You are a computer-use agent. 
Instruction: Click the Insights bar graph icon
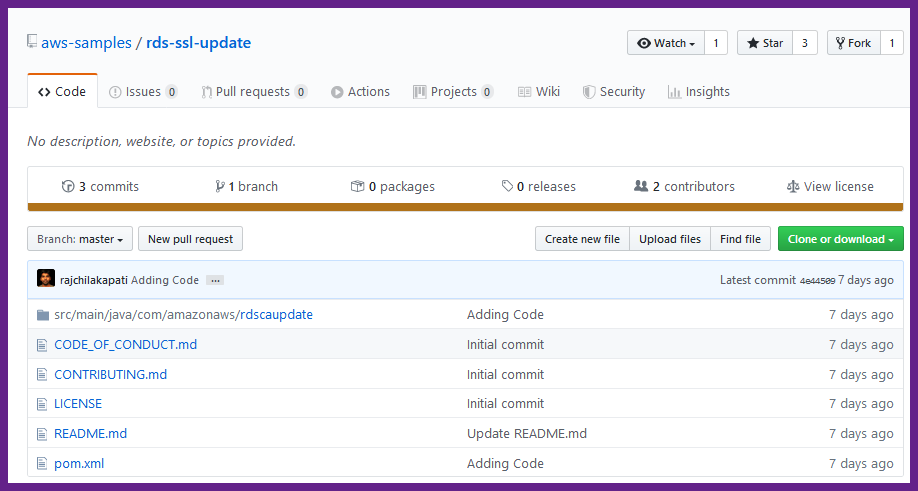point(674,92)
